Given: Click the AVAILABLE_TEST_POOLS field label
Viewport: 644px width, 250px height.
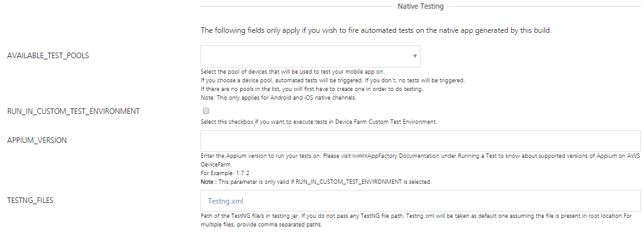Looking at the screenshot, I should [48, 56].
